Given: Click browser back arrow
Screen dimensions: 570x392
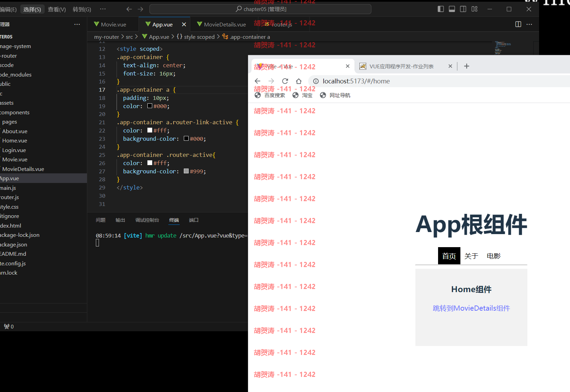Looking at the screenshot, I should (257, 81).
